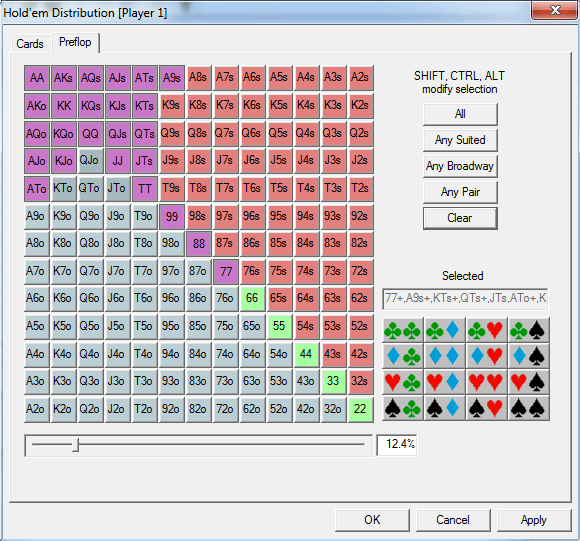Select the diamond-diamond suit combination

click(x=445, y=356)
